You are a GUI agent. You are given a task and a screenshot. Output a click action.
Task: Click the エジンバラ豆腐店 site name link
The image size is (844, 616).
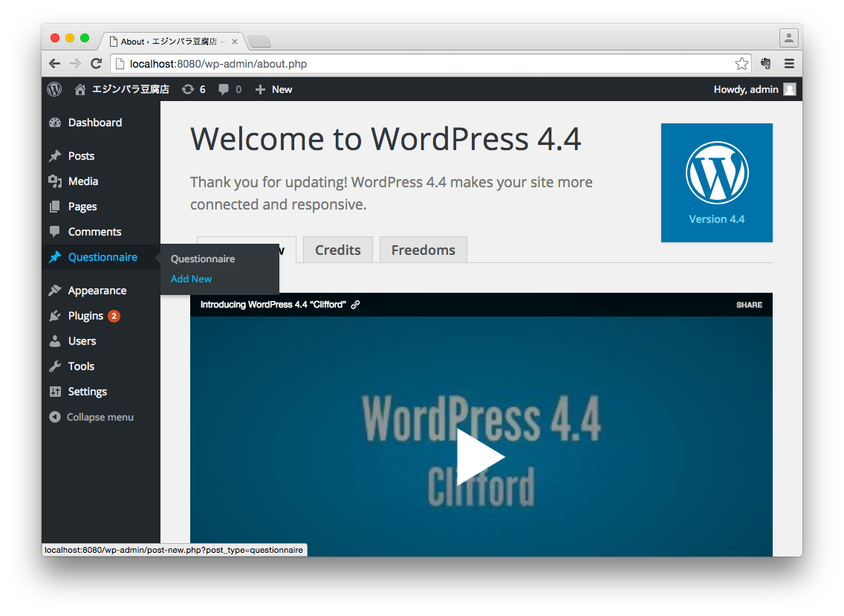click(130, 89)
